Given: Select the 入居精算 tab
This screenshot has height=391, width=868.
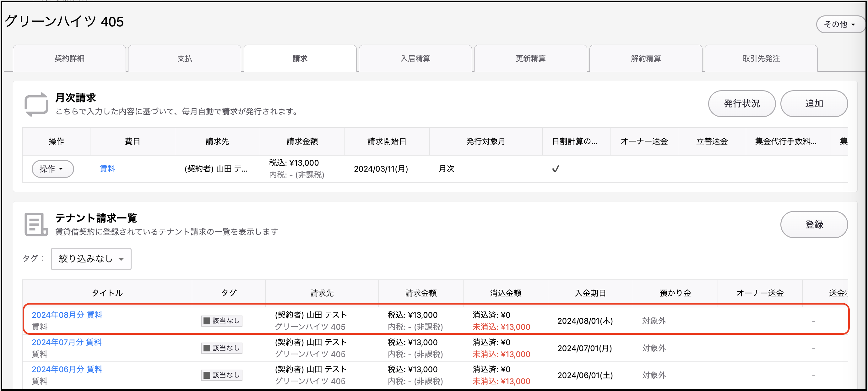Looking at the screenshot, I should [415, 58].
